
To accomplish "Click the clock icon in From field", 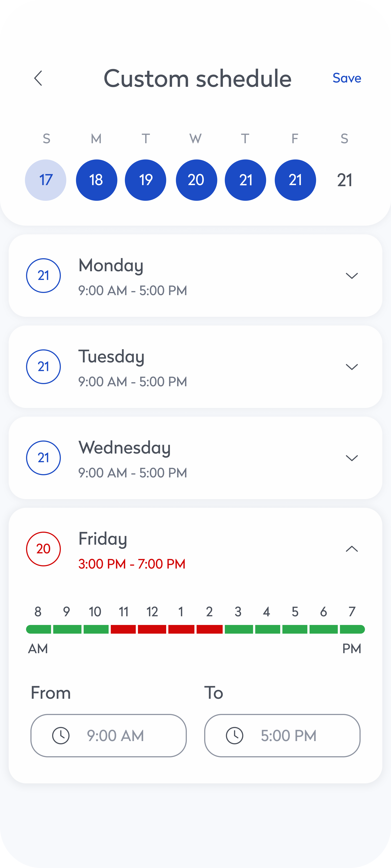I will click(x=61, y=735).
